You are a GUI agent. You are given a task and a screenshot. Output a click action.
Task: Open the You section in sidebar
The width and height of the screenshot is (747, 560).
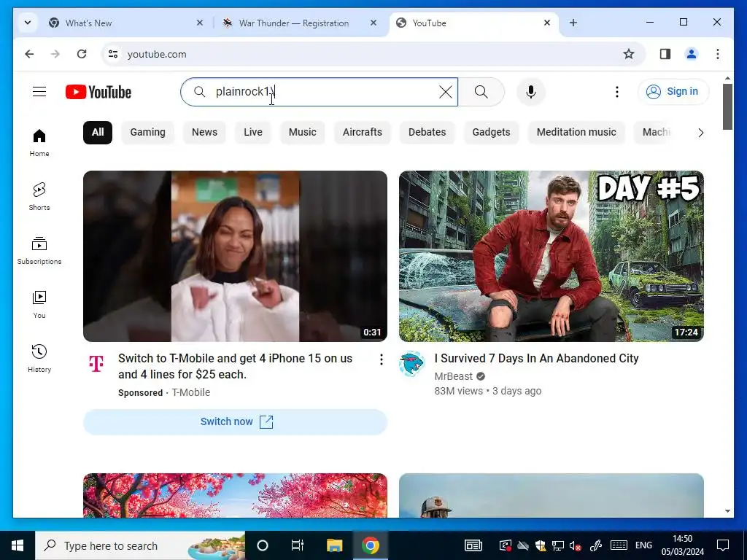pos(39,304)
